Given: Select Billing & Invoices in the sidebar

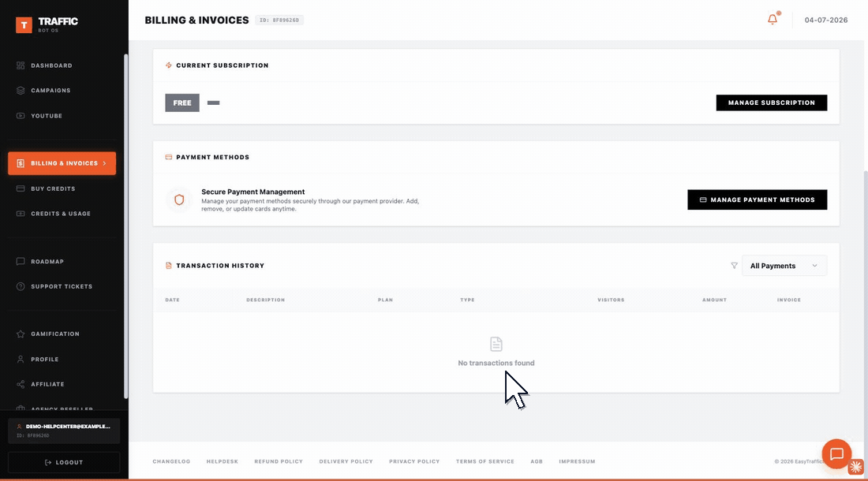Looking at the screenshot, I should 62,163.
